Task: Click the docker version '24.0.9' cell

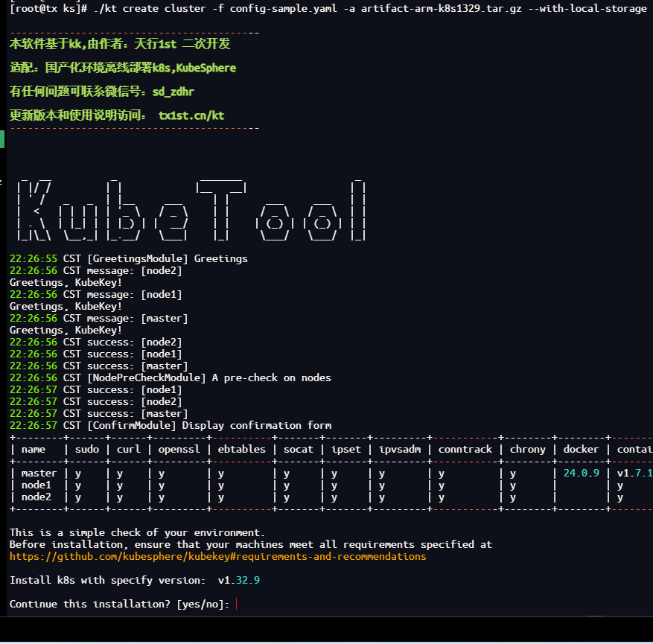Action: point(582,473)
